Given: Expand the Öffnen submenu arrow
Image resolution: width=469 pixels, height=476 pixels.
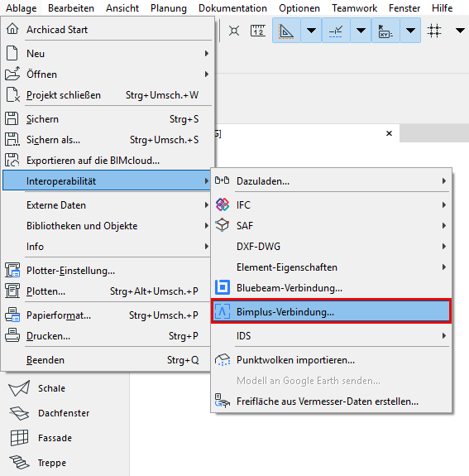Looking at the screenshot, I should (x=207, y=74).
